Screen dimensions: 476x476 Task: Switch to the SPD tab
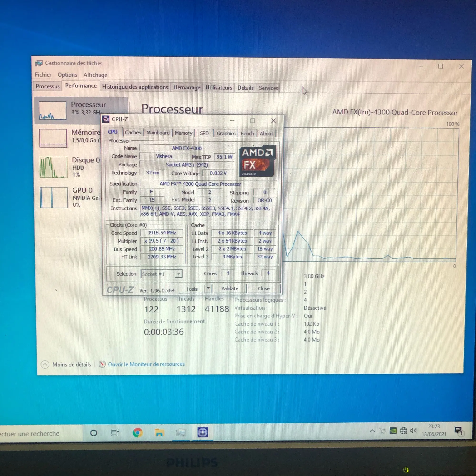(204, 133)
